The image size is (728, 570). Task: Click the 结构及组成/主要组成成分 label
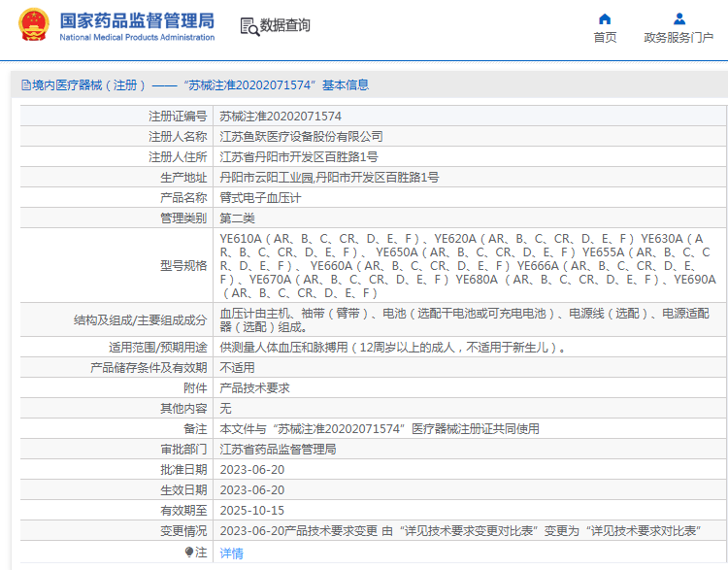coord(140,320)
